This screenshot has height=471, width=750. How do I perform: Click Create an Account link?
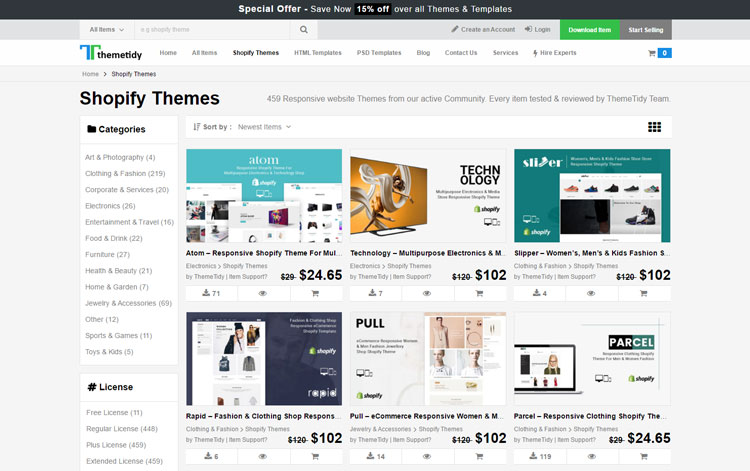click(x=484, y=30)
